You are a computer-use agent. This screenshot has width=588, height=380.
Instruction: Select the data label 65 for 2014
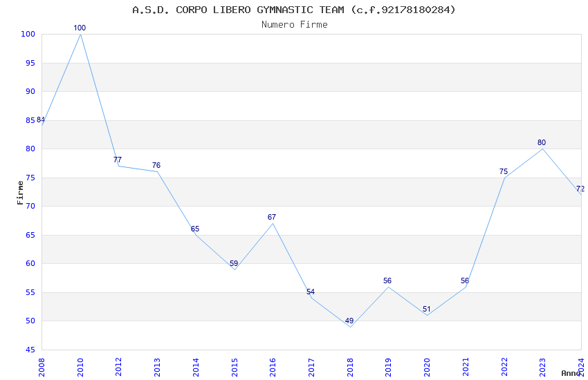(195, 229)
